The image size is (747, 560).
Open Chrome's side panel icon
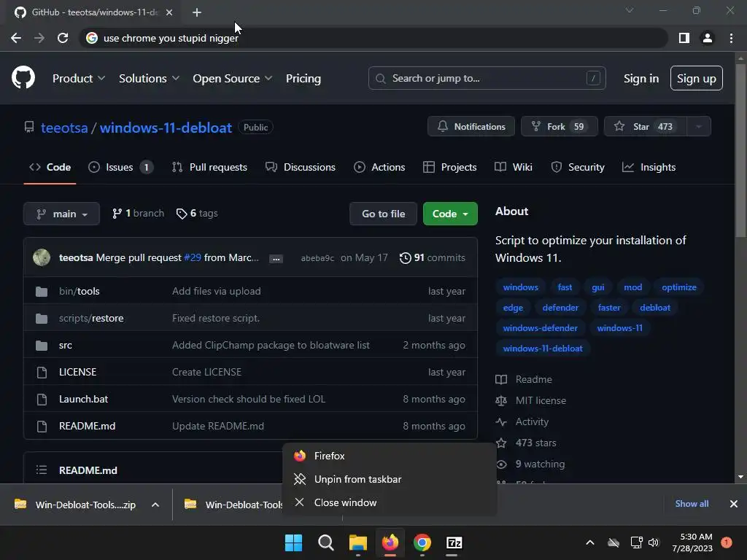pyautogui.click(x=684, y=38)
